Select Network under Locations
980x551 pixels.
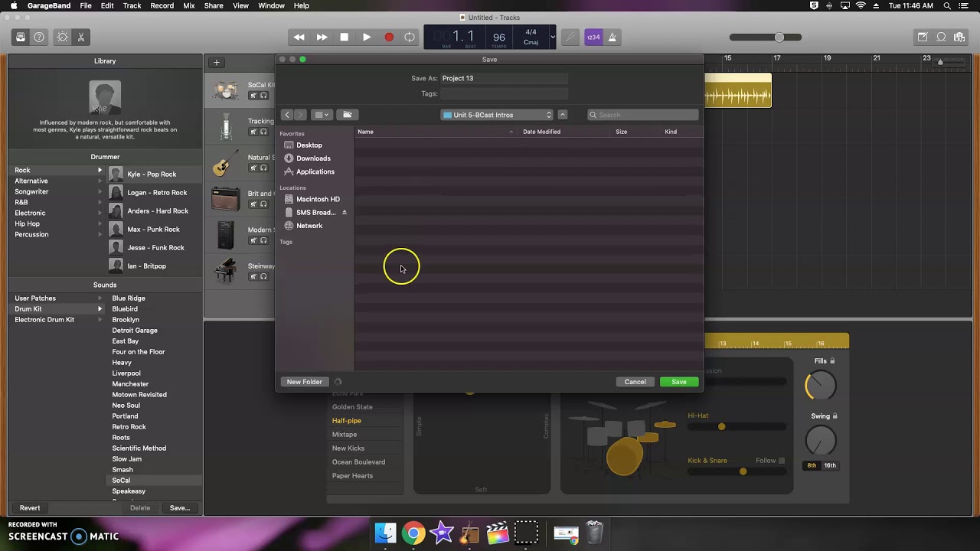click(x=309, y=226)
